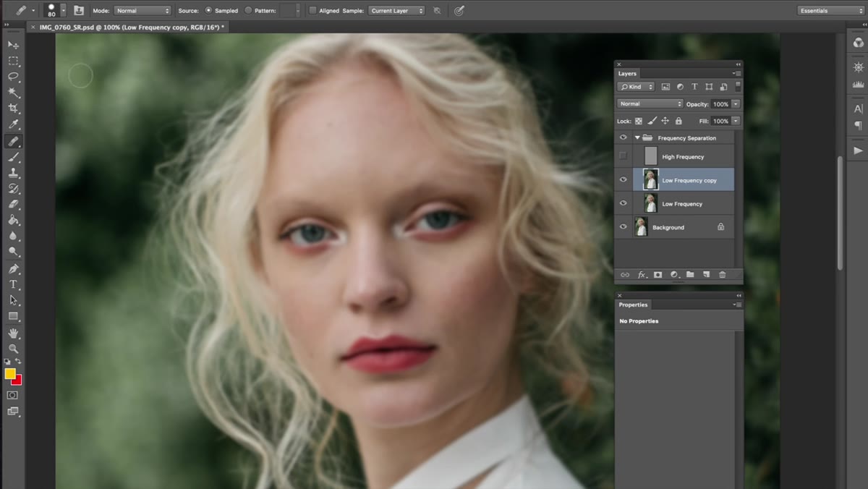Click the pressure for size icon
Viewport: 868px width, 489px height.
[459, 11]
